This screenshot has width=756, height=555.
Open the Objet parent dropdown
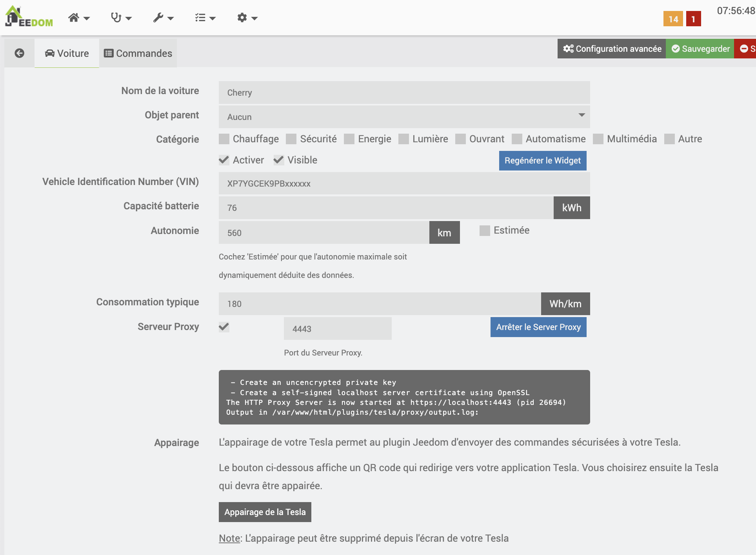tap(404, 116)
